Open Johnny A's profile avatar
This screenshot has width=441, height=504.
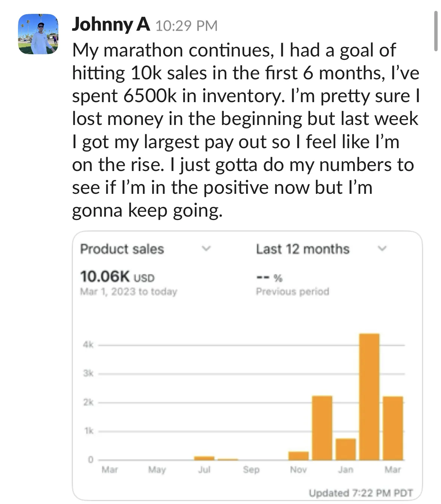(38, 34)
